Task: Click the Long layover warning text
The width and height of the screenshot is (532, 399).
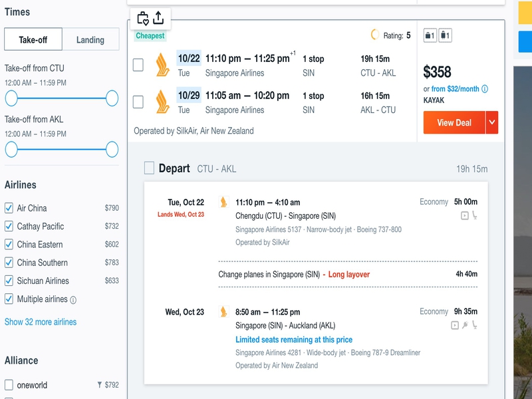Action: pos(348,274)
